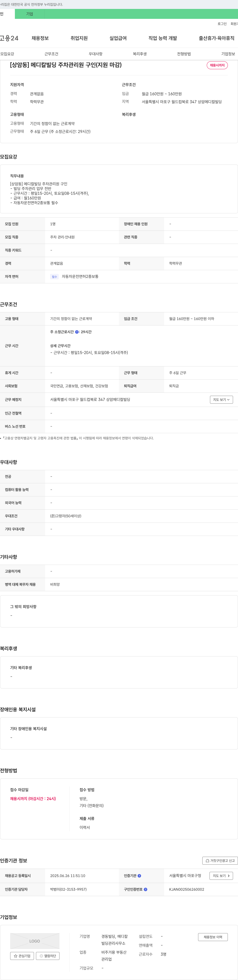Click the job title 메디칼빌딩 주차관리원 구인
The width and height of the screenshot is (238, 980).
pos(66,65)
